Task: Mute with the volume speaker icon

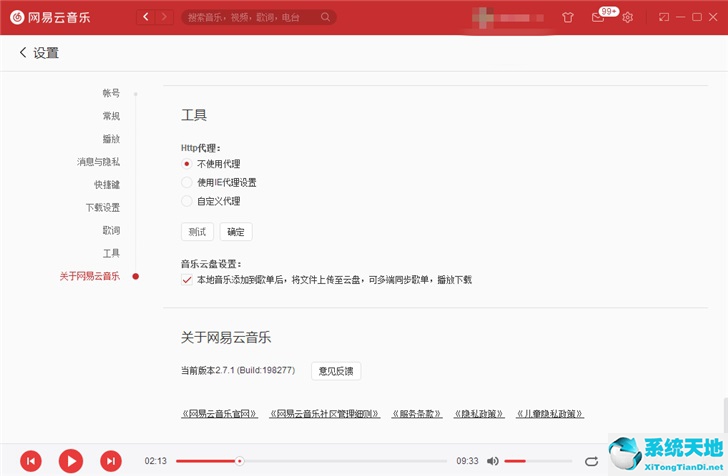Action: coord(492,461)
